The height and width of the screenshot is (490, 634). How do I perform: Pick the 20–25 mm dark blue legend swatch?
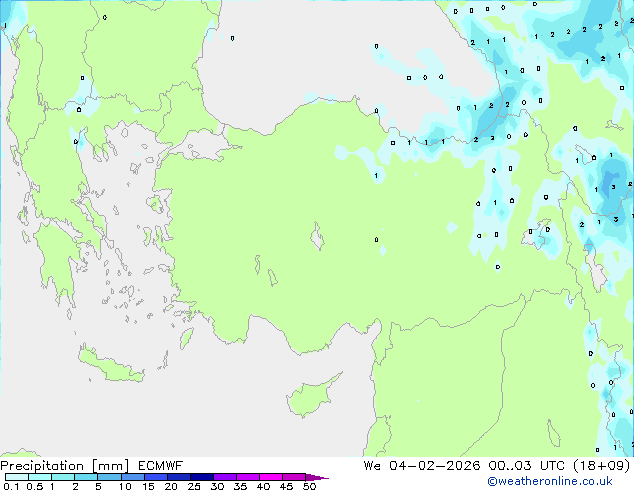(179, 477)
